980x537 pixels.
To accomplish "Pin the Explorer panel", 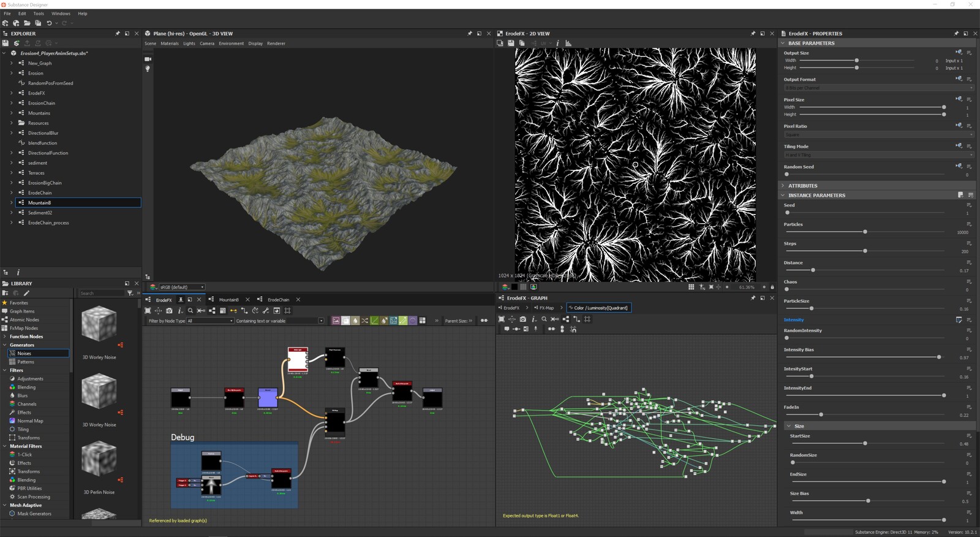I will 118,34.
